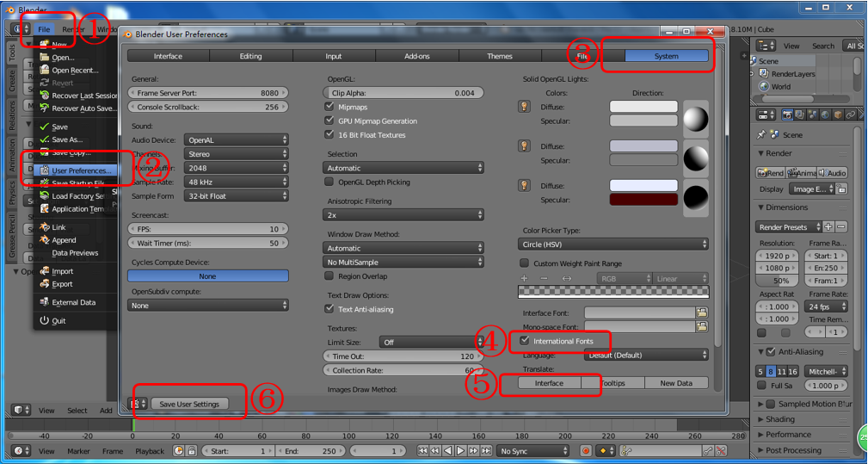Click the dark red Specular color swatch

[643, 200]
